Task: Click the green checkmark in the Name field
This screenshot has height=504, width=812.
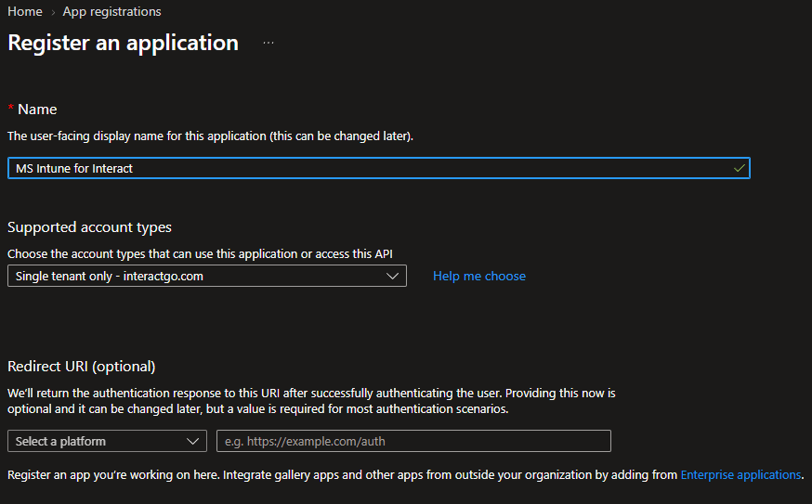Action: [x=739, y=168]
